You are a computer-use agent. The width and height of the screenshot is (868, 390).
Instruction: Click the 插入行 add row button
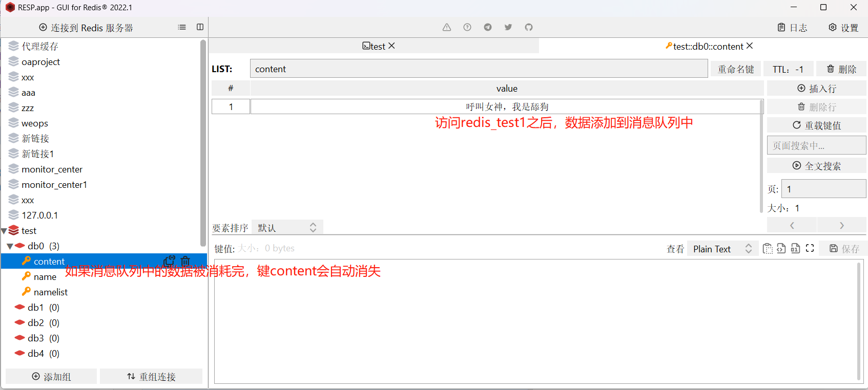click(817, 89)
